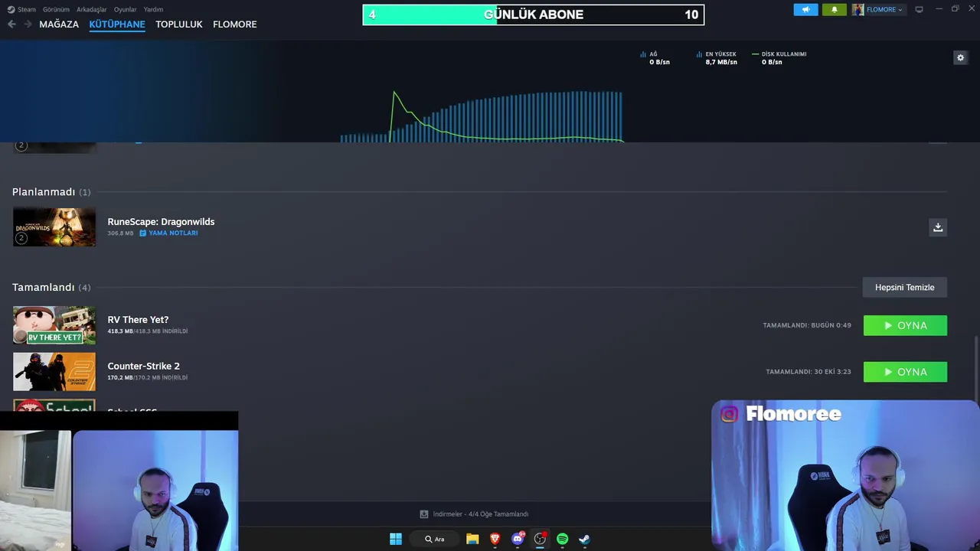Open the Görünüm menu
The width and height of the screenshot is (980, 551).
click(56, 9)
